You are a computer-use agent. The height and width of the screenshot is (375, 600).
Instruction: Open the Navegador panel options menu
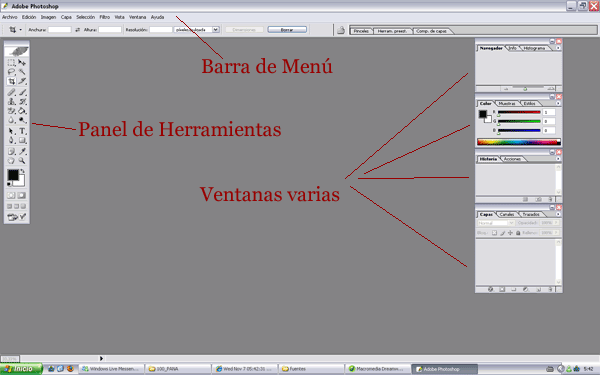coord(558,48)
